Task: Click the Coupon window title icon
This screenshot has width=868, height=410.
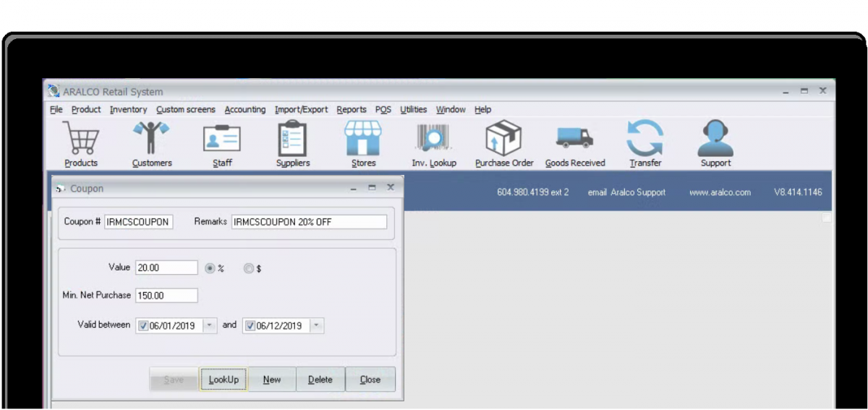Action: 61,189
